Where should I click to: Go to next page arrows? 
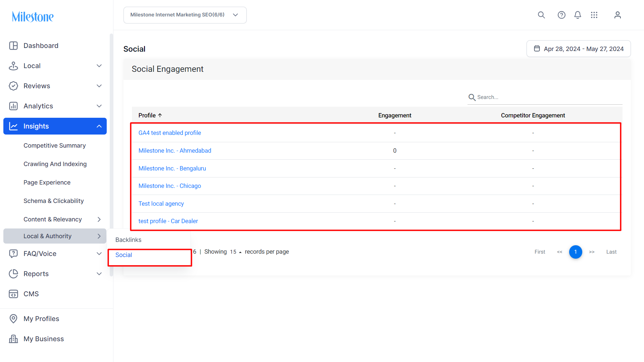coord(592,252)
